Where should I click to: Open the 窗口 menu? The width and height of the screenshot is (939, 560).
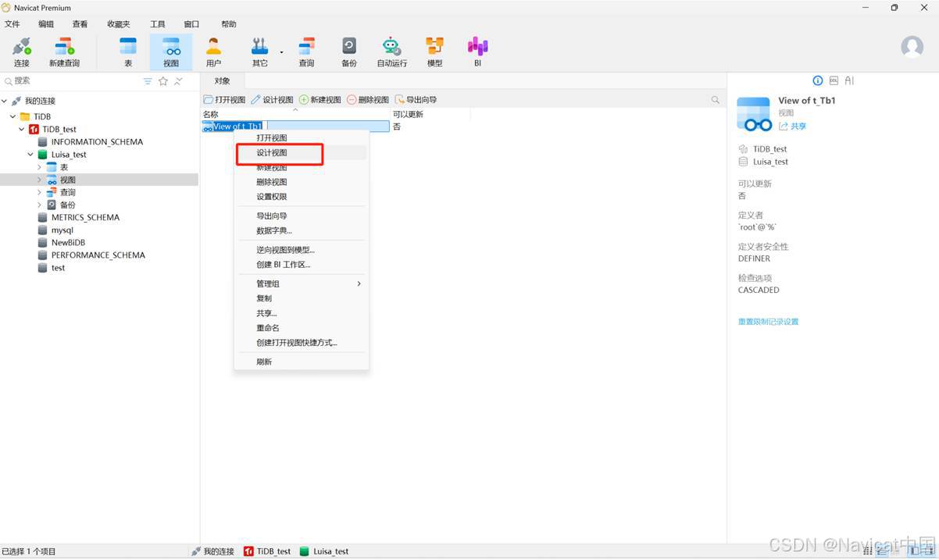191,24
